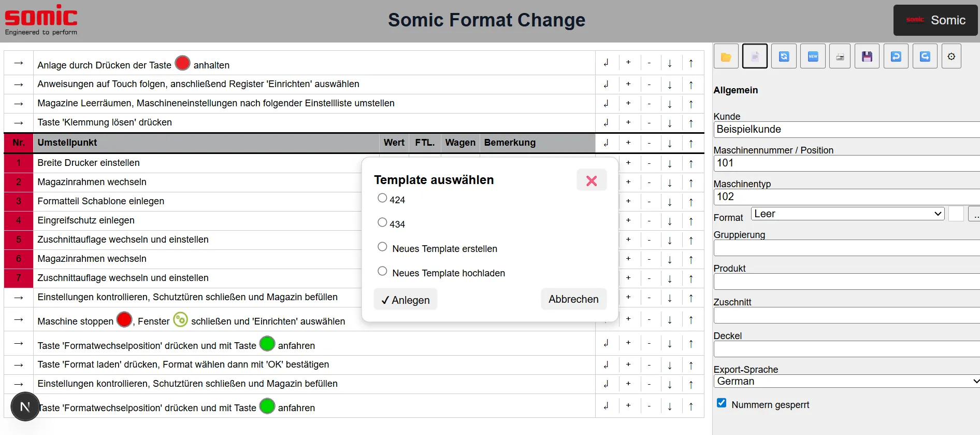Viewport: 980px width, 435px height.
Task: Click the 'Abbrechen' button
Action: click(x=573, y=299)
